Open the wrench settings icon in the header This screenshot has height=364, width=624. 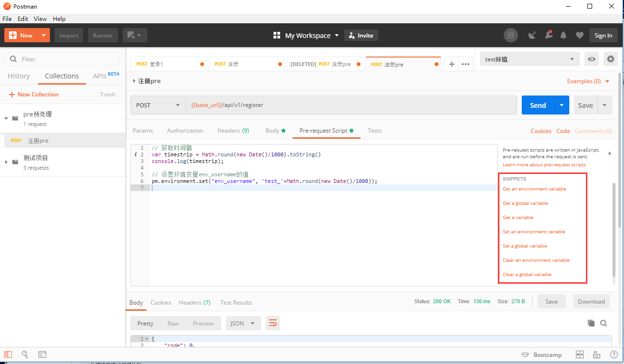coord(548,35)
